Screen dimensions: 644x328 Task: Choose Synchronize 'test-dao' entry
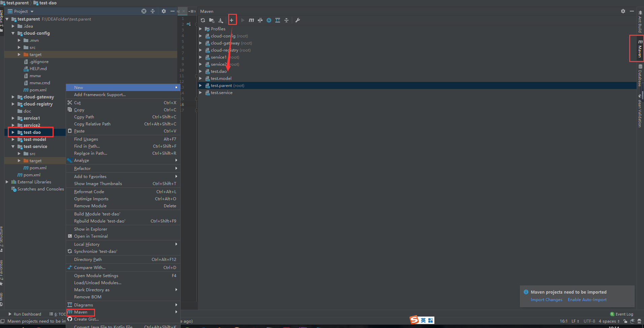(x=123, y=251)
